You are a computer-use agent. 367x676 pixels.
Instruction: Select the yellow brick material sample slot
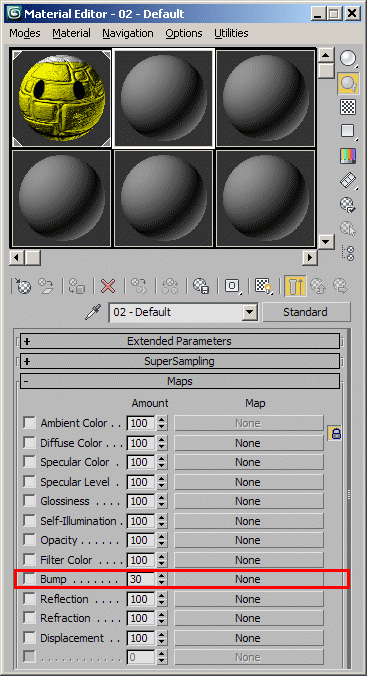(x=61, y=98)
